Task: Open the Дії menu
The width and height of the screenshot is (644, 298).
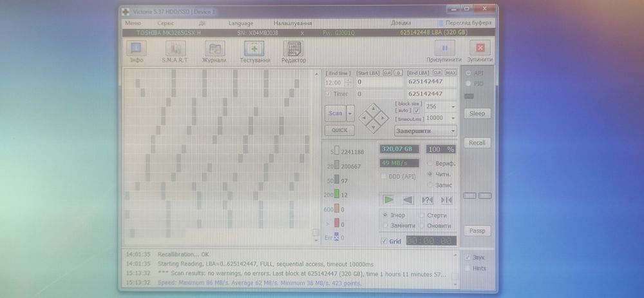Action: (x=202, y=23)
